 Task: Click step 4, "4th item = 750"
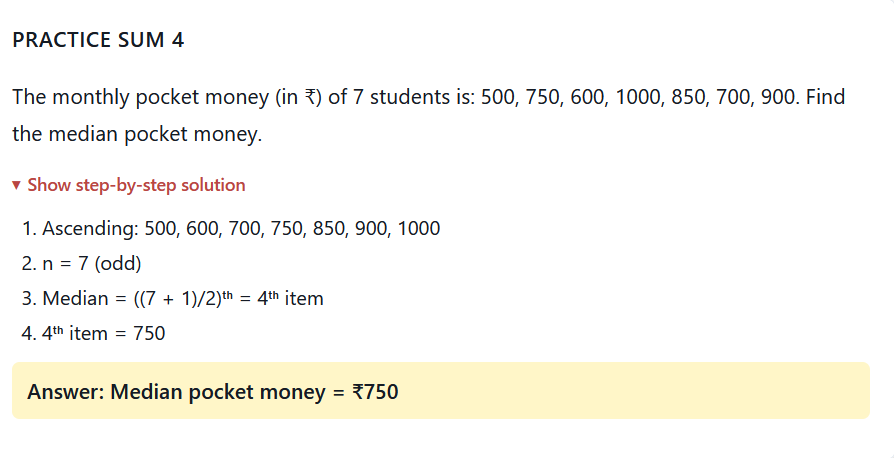click(x=103, y=334)
